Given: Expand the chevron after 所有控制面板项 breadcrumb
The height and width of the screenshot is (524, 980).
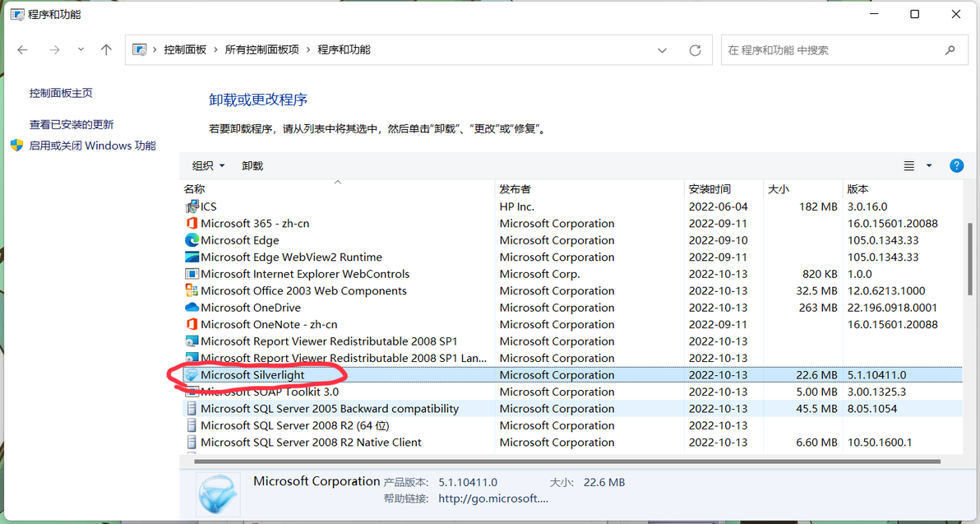Looking at the screenshot, I should tap(308, 49).
